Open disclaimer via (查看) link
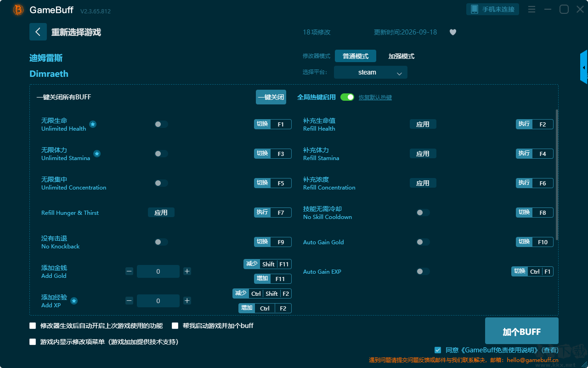The image size is (588, 368). coord(550,350)
